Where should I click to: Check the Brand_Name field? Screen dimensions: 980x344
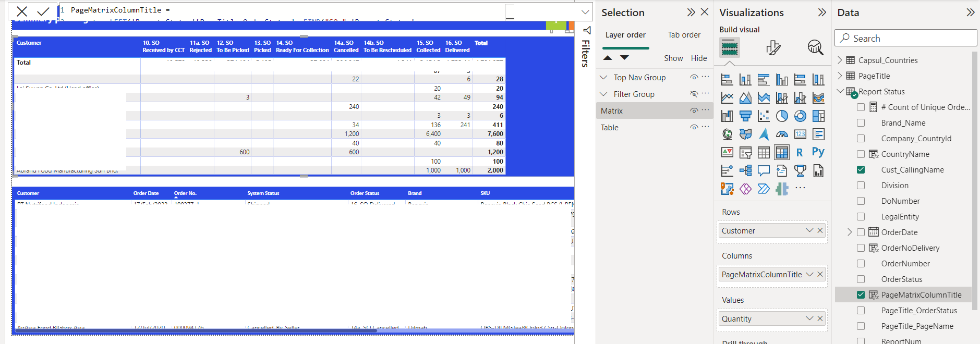(861, 123)
